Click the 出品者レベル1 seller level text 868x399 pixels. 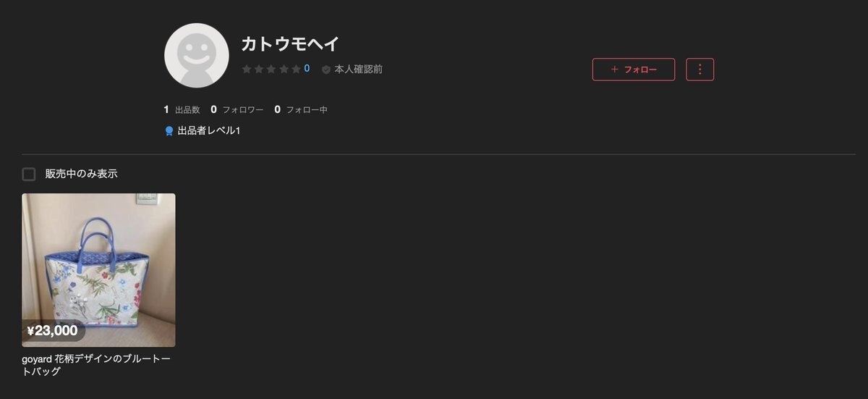pyautogui.click(x=209, y=131)
